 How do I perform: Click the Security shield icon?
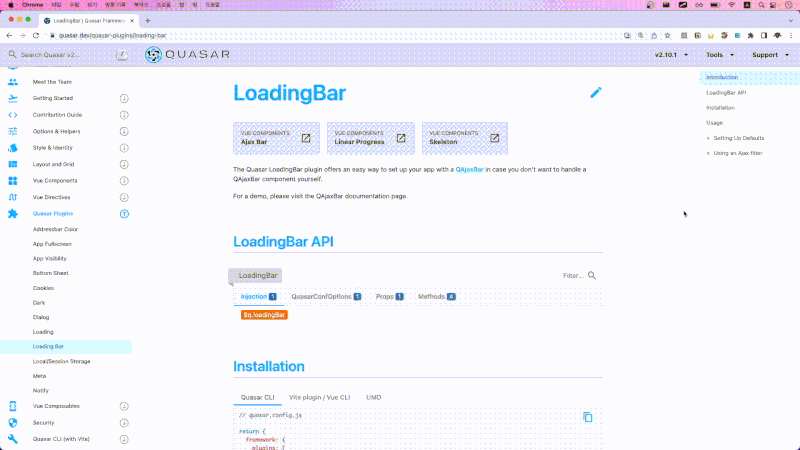click(x=13, y=422)
